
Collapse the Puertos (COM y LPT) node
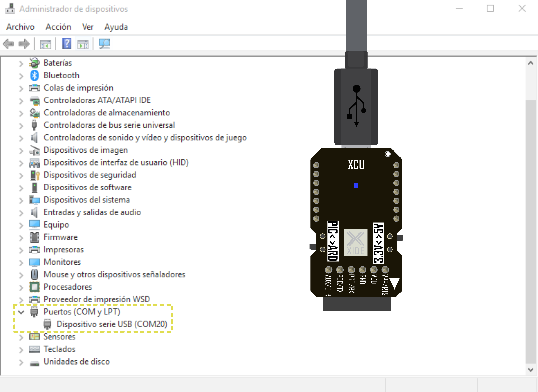[21, 312]
